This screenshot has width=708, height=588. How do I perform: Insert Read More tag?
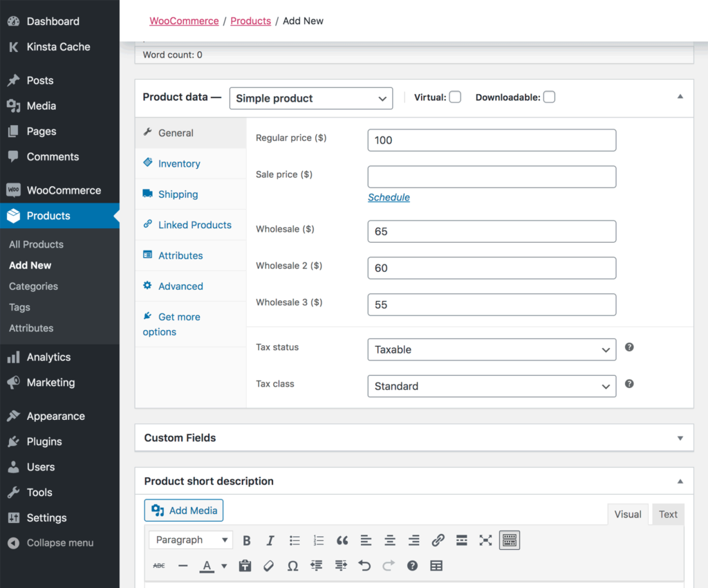(x=461, y=540)
